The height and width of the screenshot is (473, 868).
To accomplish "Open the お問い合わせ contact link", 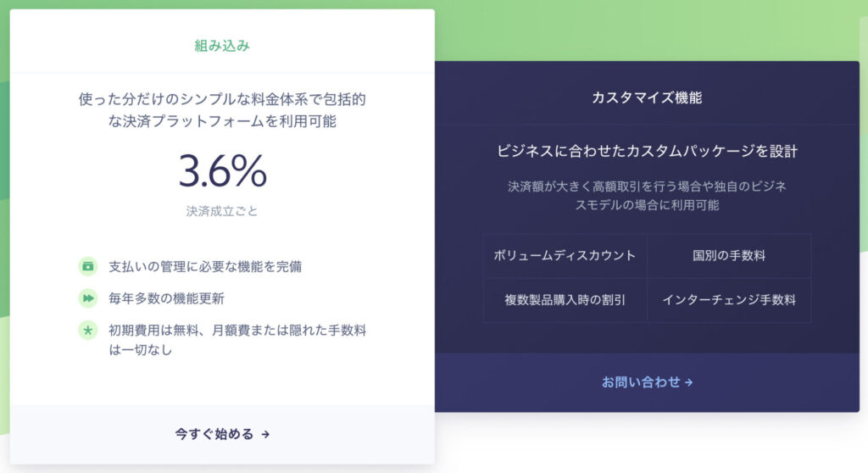I will coord(647,382).
